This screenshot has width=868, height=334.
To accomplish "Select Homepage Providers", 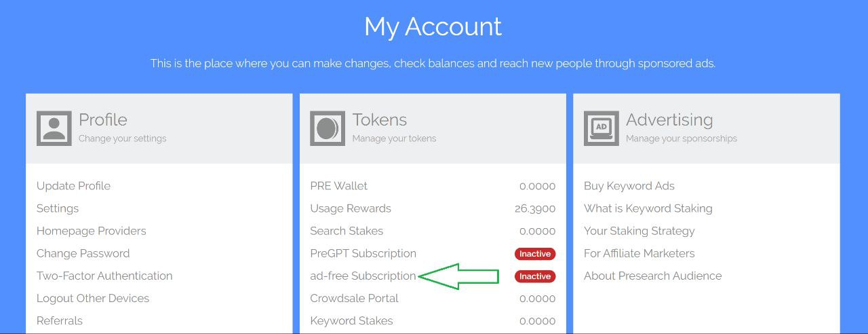I will click(92, 231).
